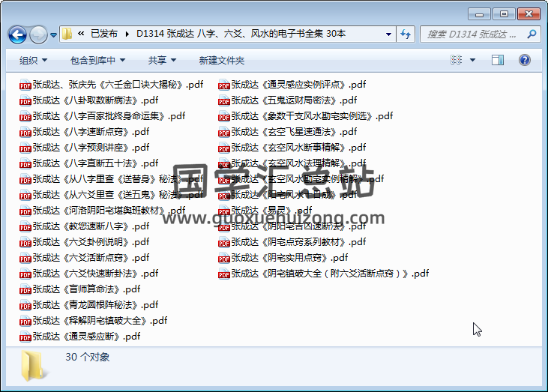Click the magnifier search icon
Screen dimensions: 548x392
click(x=532, y=34)
